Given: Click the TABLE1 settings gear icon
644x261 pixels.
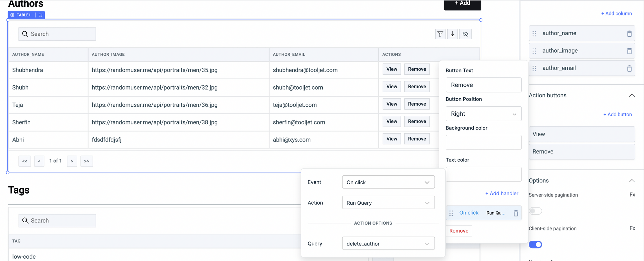Looking at the screenshot, I should [12, 15].
